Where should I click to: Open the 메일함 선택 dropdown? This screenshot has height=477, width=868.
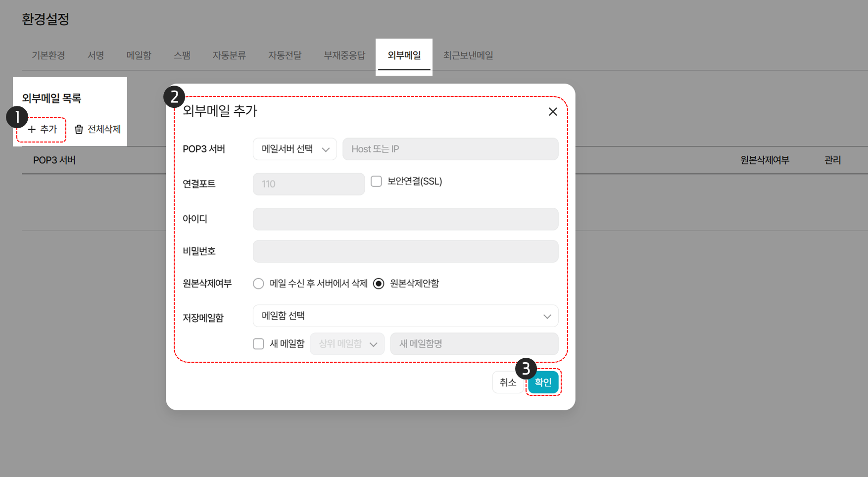pos(406,316)
